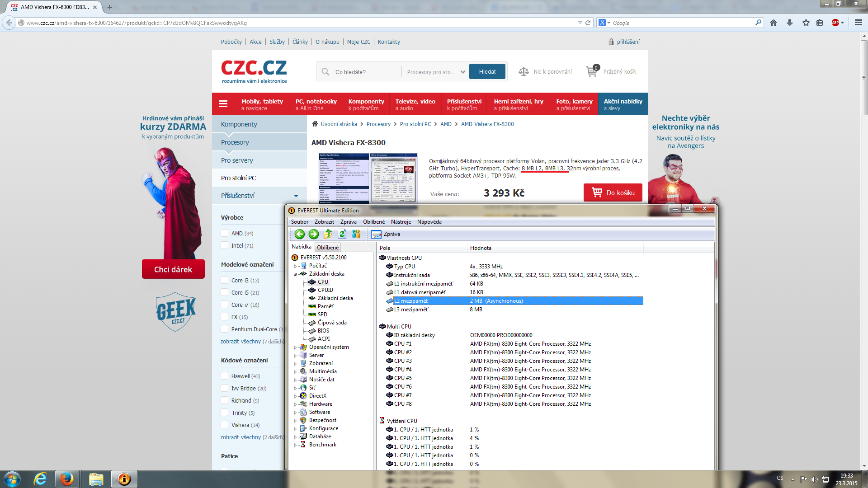Switch to the Oblíbené tab in EVEREST
The width and height of the screenshot is (868, 488).
[x=327, y=247]
